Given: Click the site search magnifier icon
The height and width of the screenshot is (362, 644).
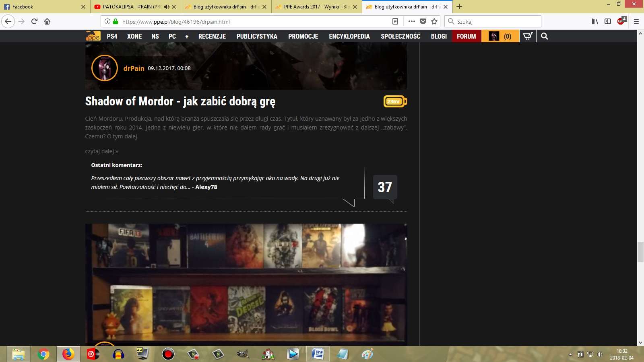Looking at the screenshot, I should 545,36.
